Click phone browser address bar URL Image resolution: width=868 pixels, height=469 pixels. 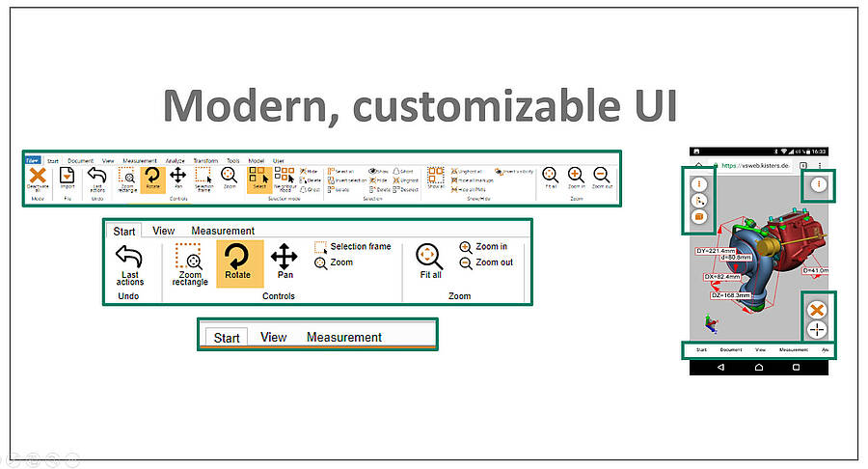pos(754,165)
